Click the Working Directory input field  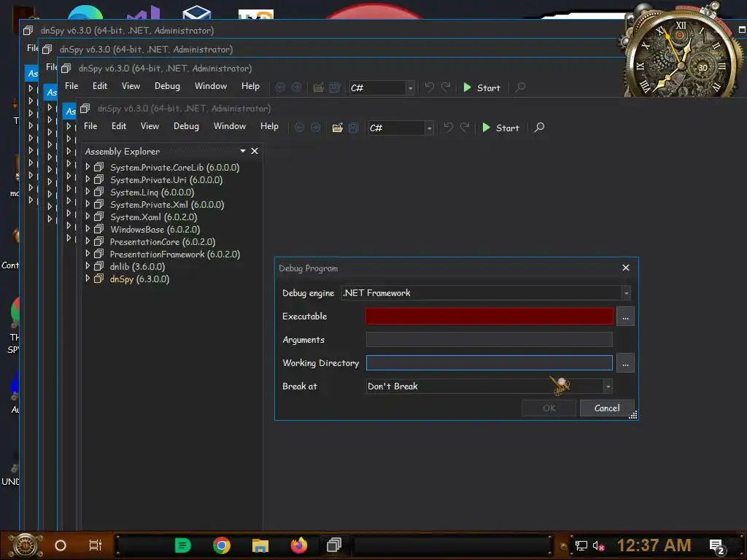pos(489,363)
